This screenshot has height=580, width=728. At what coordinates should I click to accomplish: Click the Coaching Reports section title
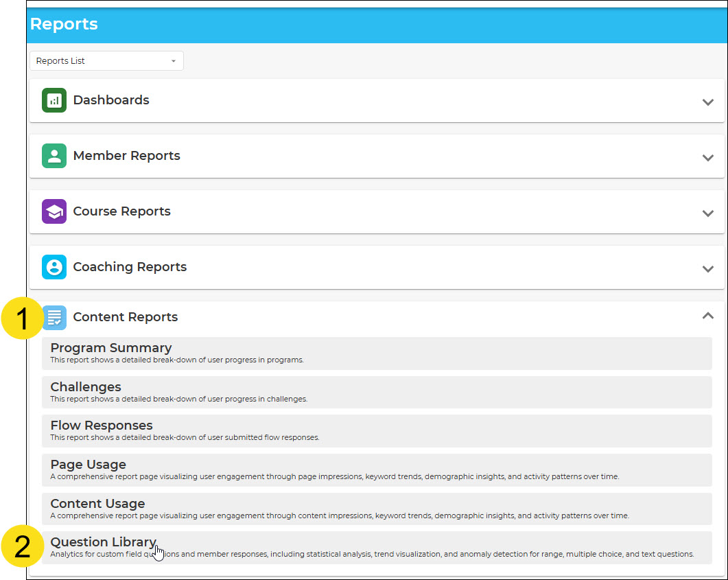pyautogui.click(x=130, y=266)
